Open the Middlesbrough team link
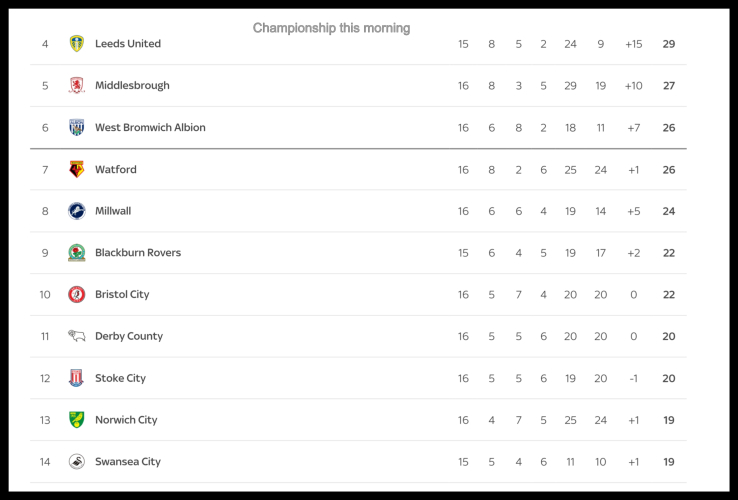The width and height of the screenshot is (738, 500). tap(132, 86)
